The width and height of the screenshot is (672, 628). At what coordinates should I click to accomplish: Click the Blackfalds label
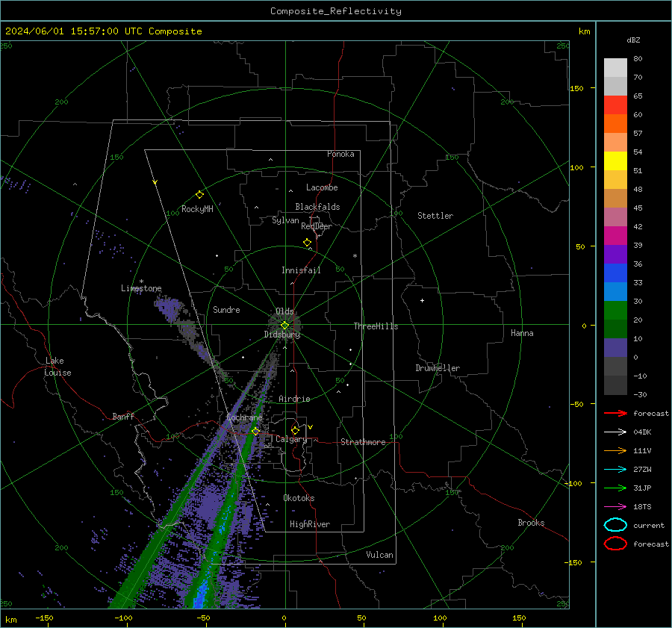(x=317, y=207)
